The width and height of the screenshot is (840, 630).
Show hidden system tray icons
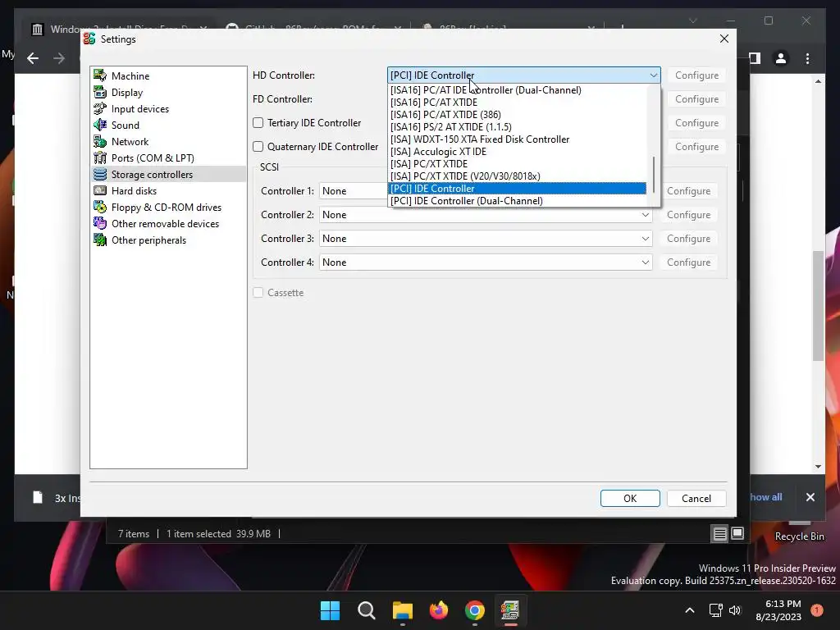pos(690,610)
